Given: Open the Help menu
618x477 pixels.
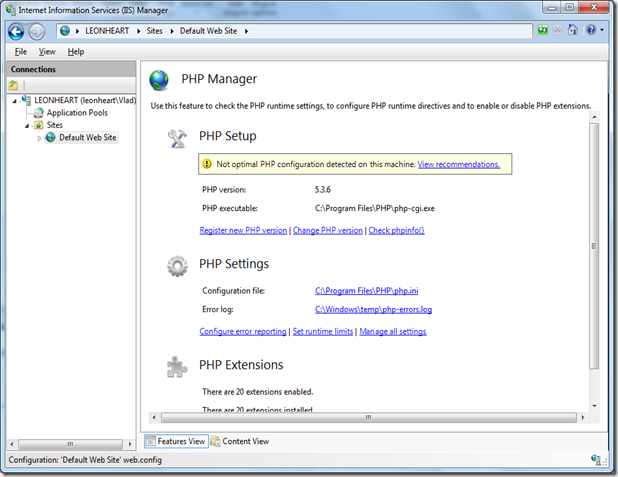Looking at the screenshot, I should 76,52.
